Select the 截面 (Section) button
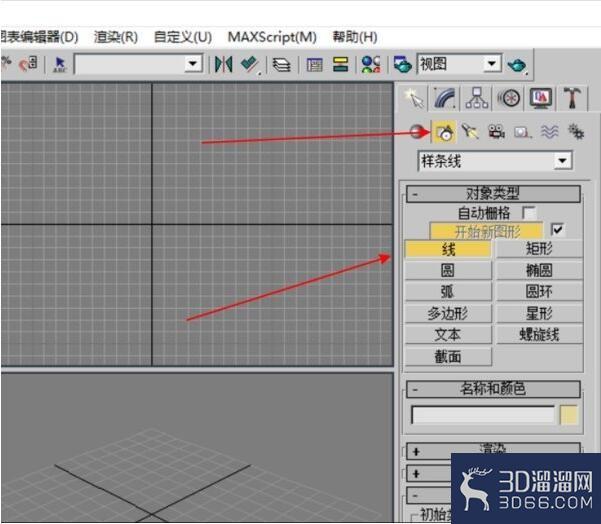 point(448,357)
